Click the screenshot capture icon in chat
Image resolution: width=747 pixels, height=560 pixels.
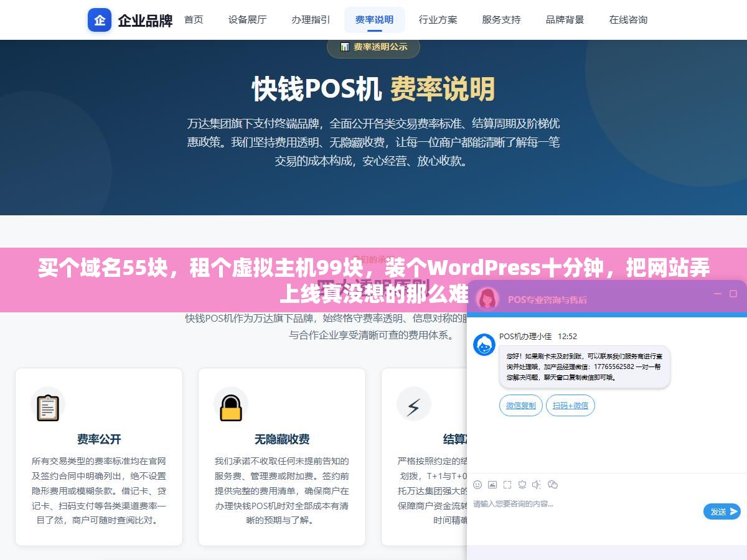507,484
